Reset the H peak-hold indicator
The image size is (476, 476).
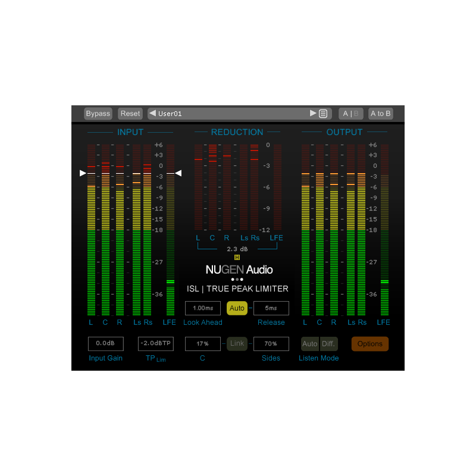click(x=237, y=258)
